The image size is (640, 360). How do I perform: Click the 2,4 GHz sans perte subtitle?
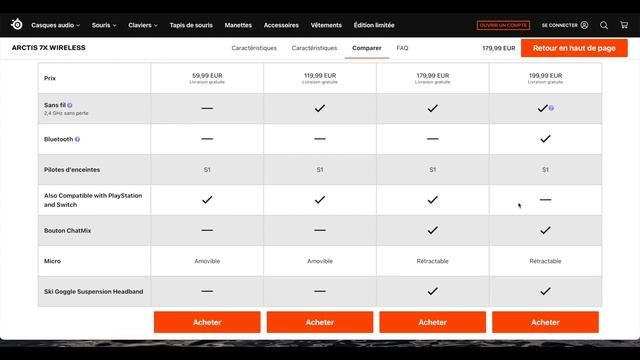tap(66, 113)
